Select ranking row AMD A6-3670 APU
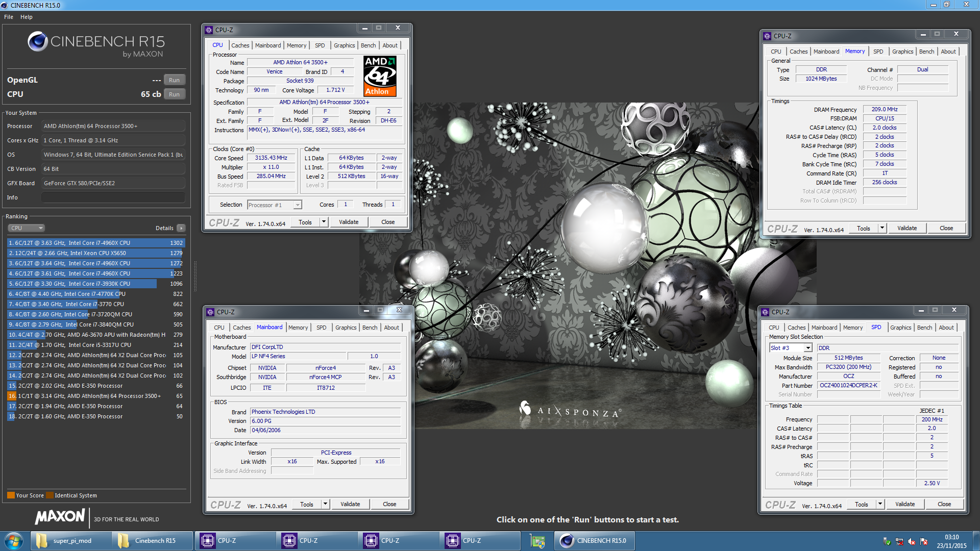The width and height of the screenshot is (980, 551). 96,335
